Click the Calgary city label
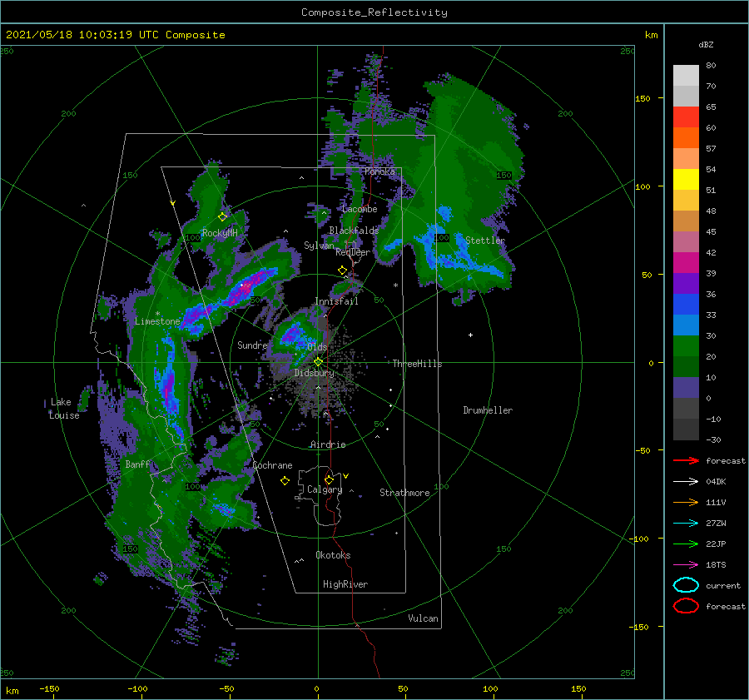 pos(325,489)
